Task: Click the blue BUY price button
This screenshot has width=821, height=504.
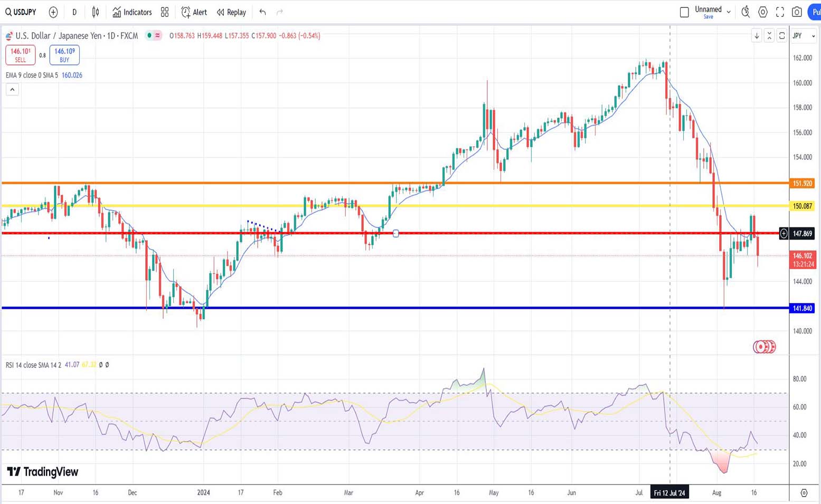Action: click(x=64, y=55)
